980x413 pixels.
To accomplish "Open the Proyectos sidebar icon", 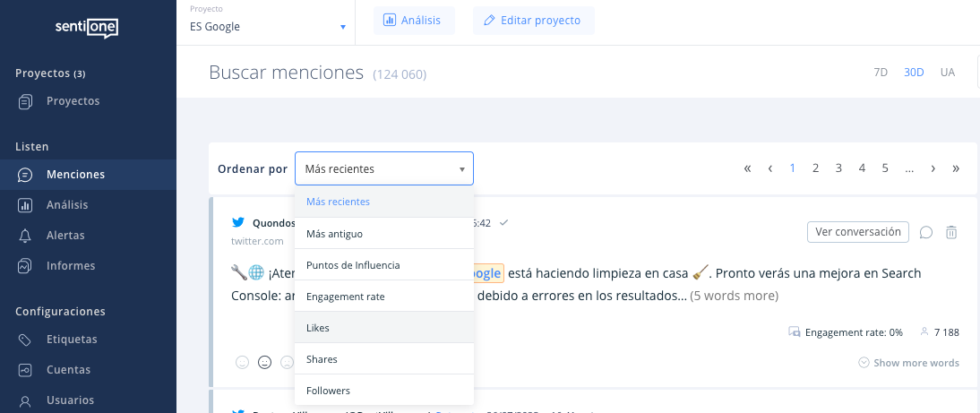I will 26,101.
